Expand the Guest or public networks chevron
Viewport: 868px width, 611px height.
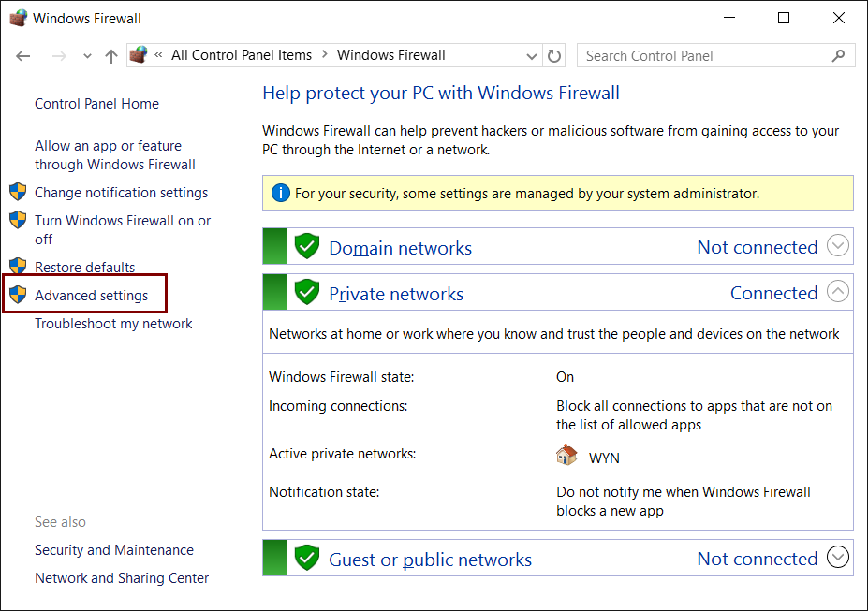[838, 557]
